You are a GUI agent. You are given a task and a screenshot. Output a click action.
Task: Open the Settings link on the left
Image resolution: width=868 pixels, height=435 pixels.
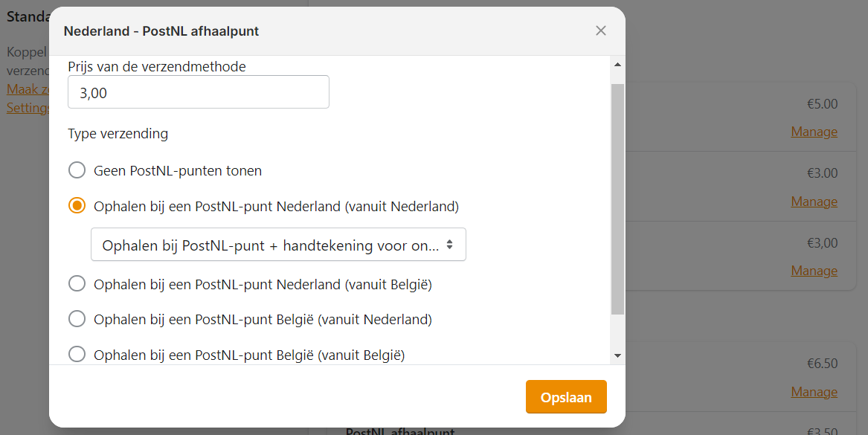click(x=25, y=107)
